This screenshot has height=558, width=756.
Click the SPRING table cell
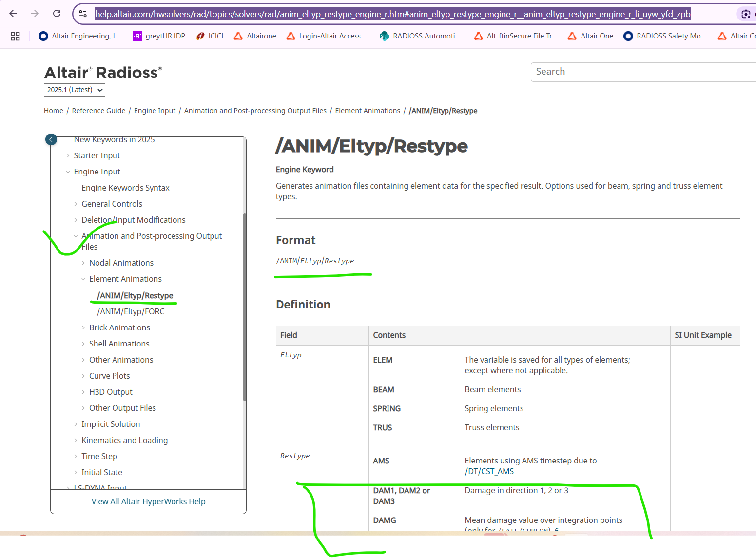(x=387, y=408)
